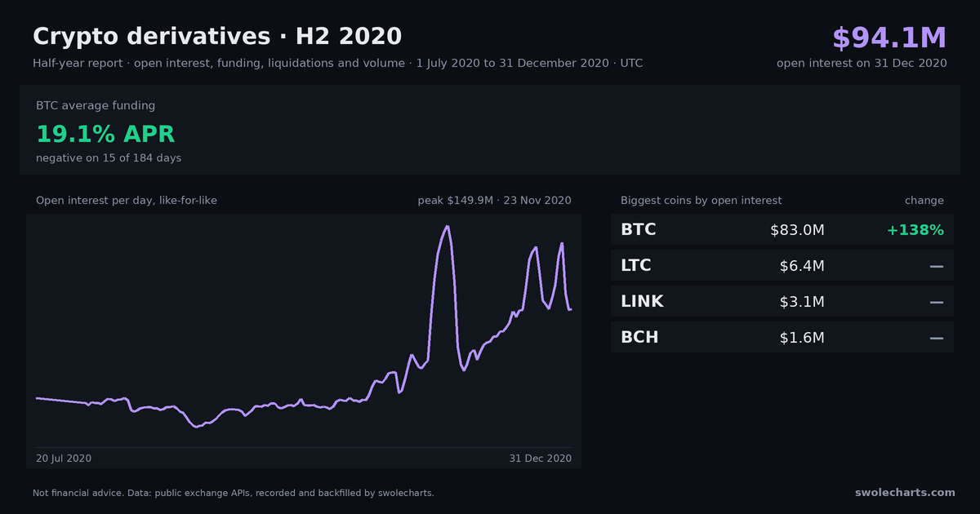The width and height of the screenshot is (980, 514).
Task: Click the 'change' column header
Action: point(924,200)
